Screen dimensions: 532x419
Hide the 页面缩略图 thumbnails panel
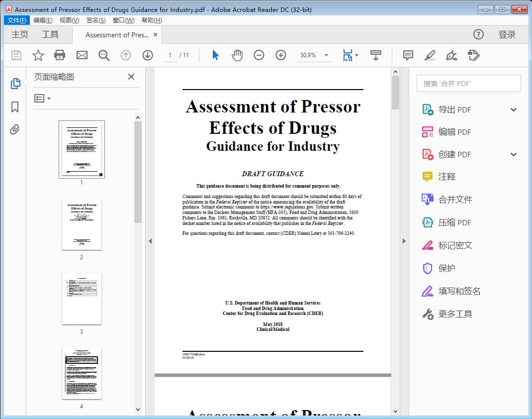click(131, 77)
